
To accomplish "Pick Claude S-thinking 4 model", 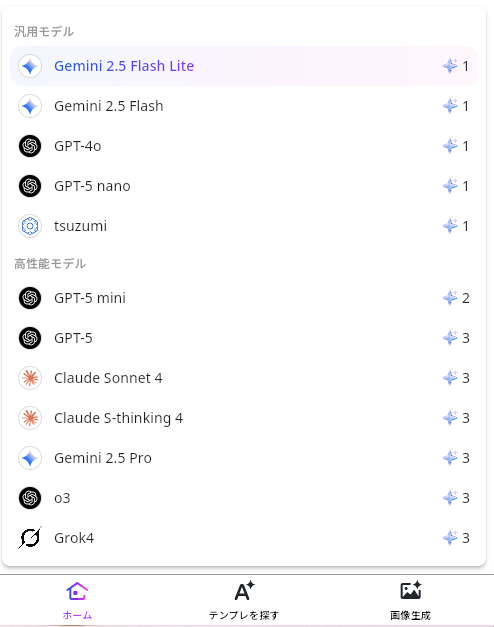I will coord(244,418).
